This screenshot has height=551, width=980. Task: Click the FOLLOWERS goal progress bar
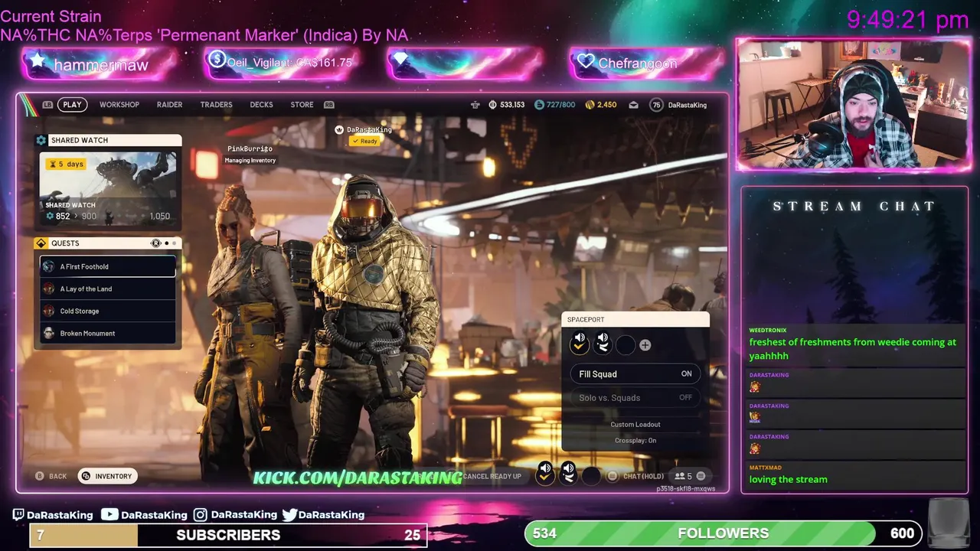[x=724, y=533]
